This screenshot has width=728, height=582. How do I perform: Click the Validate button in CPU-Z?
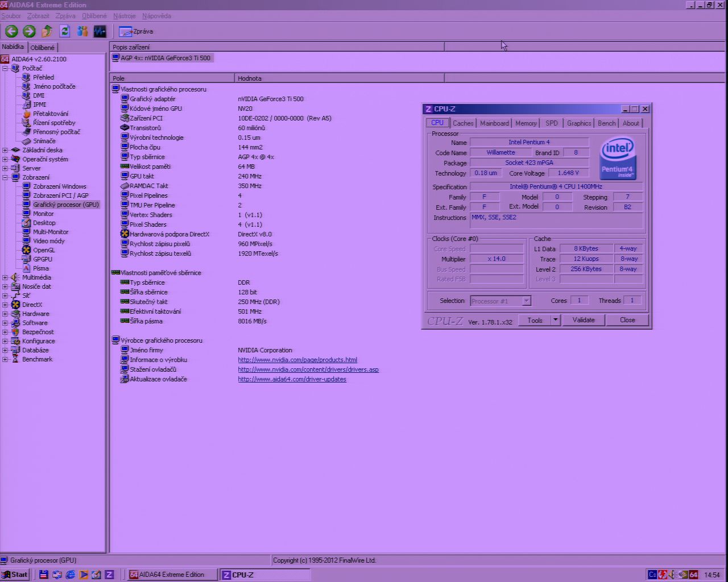tap(584, 320)
